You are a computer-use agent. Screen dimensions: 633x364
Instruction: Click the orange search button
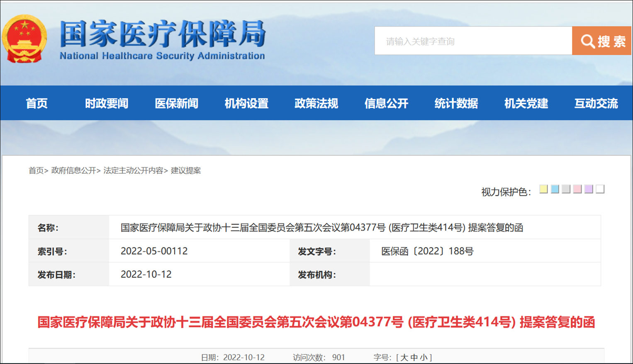tap(602, 41)
